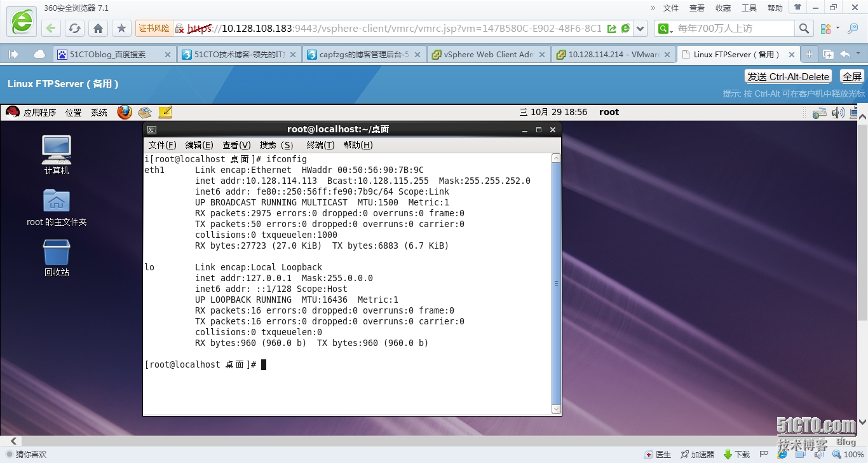Open the browser home page icon
868x463 pixels.
click(x=98, y=28)
